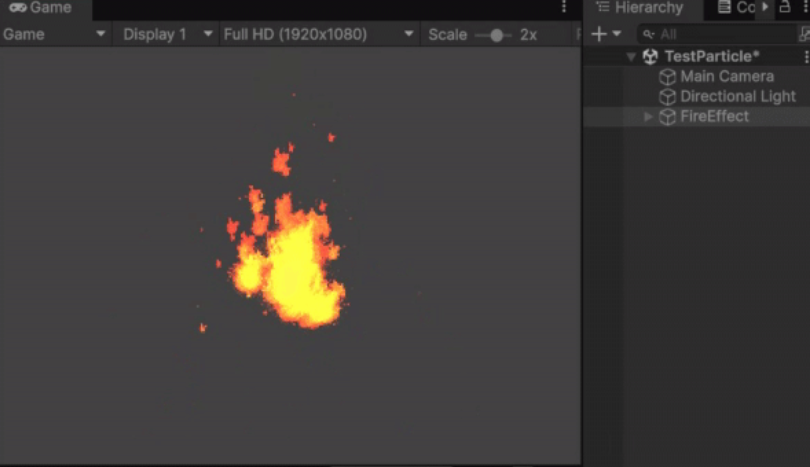This screenshot has width=810, height=467.
Task: Toggle the Hierarchy panel lock icon
Action: tap(785, 8)
